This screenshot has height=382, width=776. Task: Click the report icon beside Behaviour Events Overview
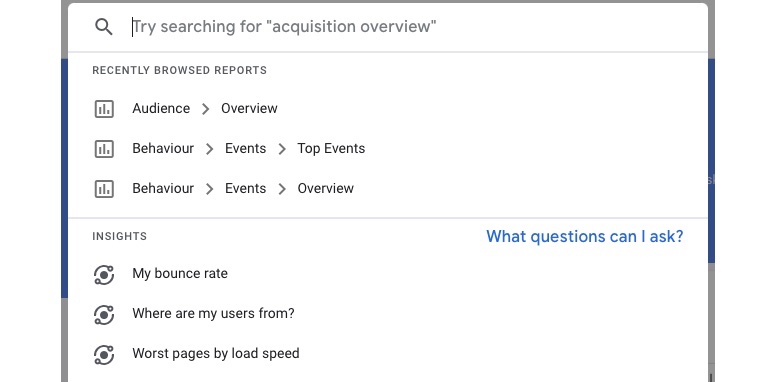104,189
